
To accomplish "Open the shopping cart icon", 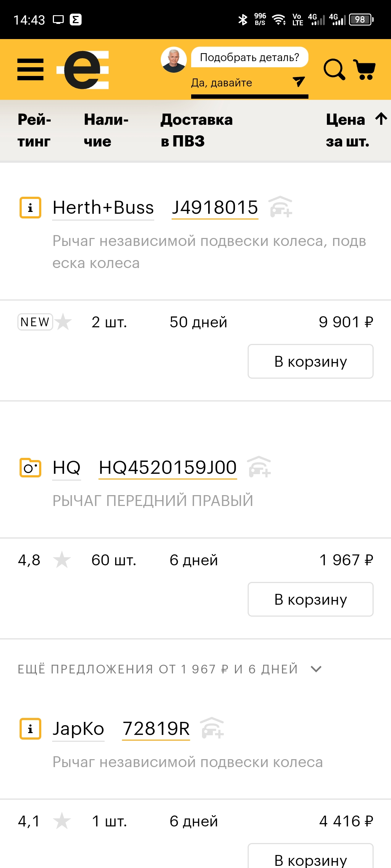I will [365, 69].
